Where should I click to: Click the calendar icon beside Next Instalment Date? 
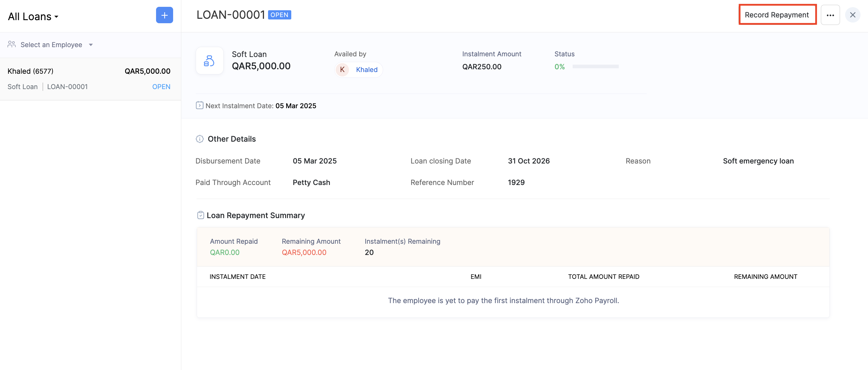click(199, 105)
